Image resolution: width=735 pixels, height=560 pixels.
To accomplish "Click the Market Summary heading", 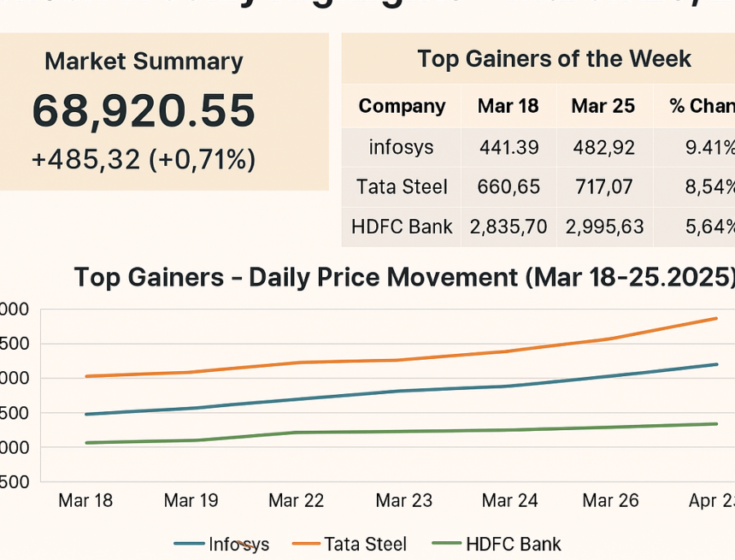I will [x=144, y=62].
